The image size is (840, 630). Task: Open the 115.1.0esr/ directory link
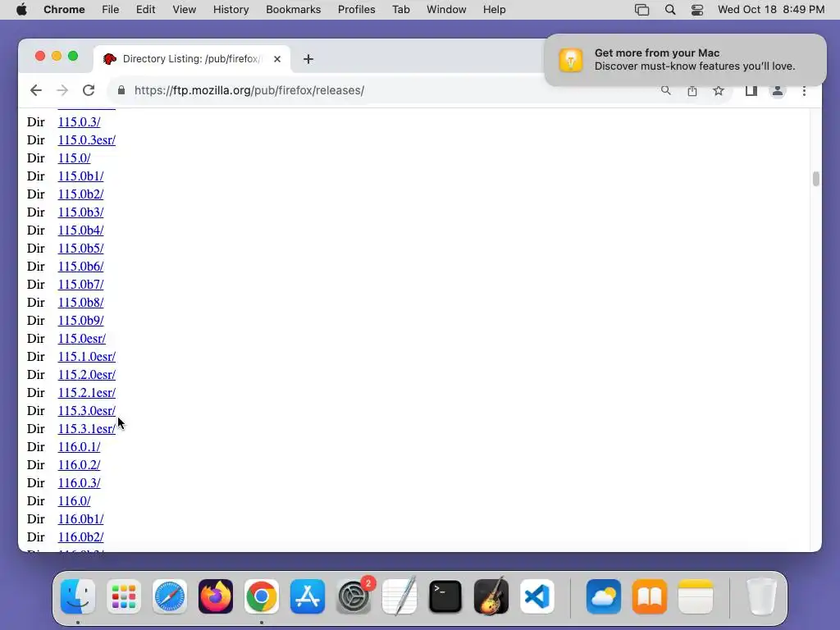pos(87,357)
